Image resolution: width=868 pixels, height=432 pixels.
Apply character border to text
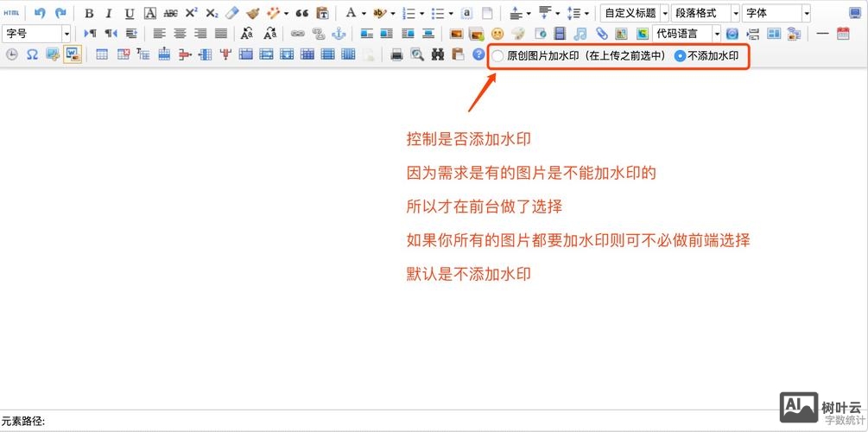point(150,13)
